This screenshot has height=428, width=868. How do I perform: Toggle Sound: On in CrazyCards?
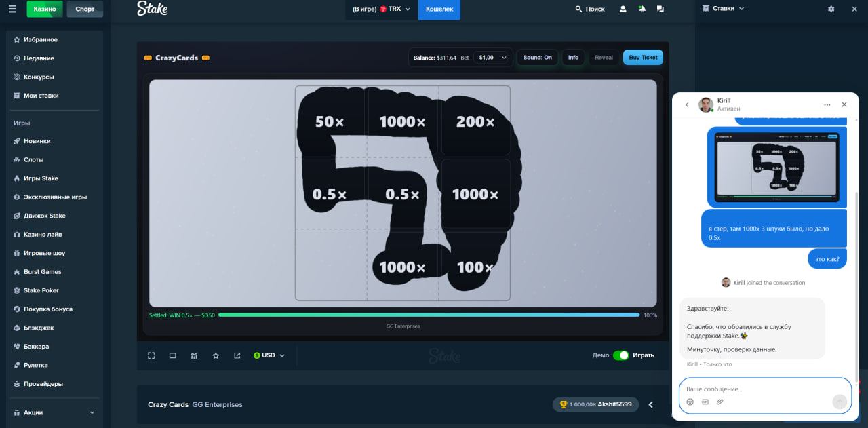pyautogui.click(x=538, y=58)
